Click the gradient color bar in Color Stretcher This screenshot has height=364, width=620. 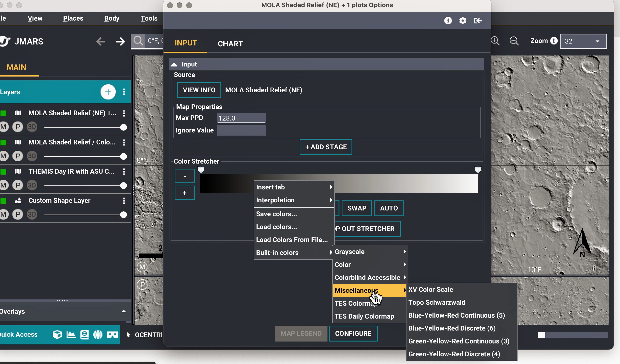[339, 183]
